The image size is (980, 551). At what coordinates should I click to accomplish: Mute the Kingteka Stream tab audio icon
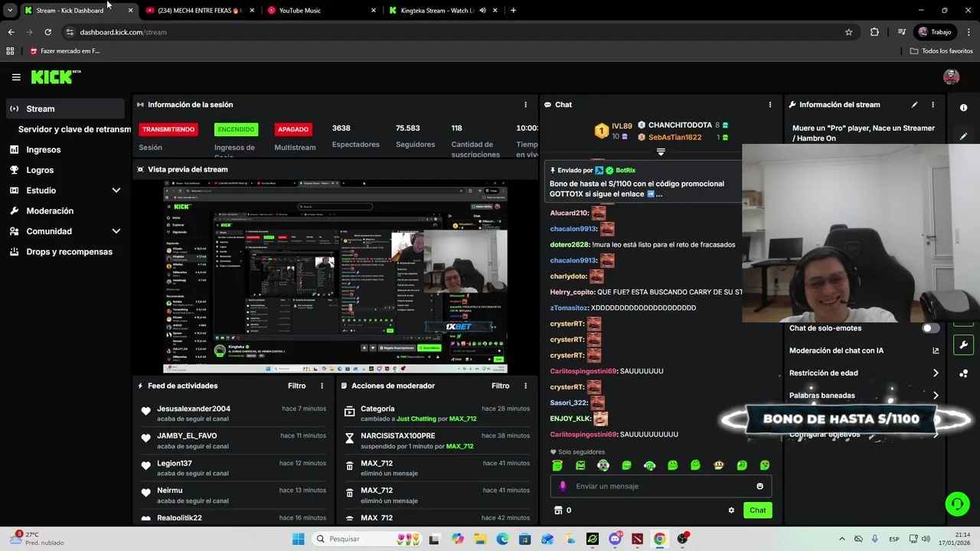coord(482,11)
